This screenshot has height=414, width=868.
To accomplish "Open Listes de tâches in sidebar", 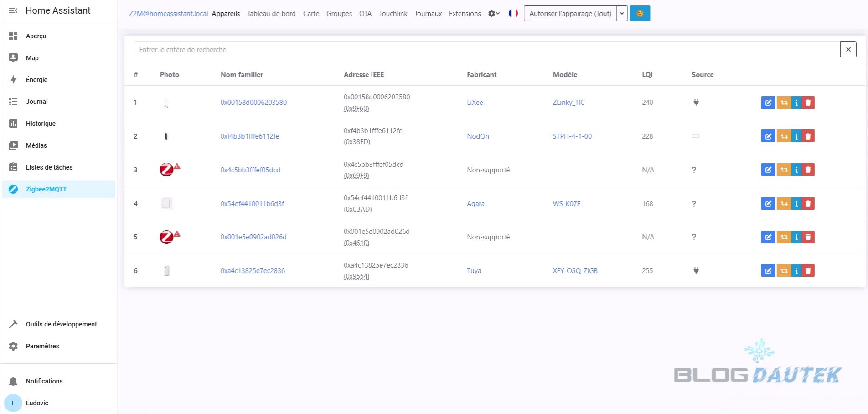I will [x=58, y=167].
